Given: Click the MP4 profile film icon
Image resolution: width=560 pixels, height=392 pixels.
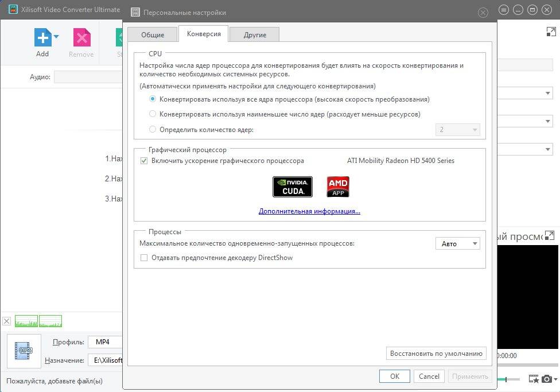Looking at the screenshot, I should [24, 351].
